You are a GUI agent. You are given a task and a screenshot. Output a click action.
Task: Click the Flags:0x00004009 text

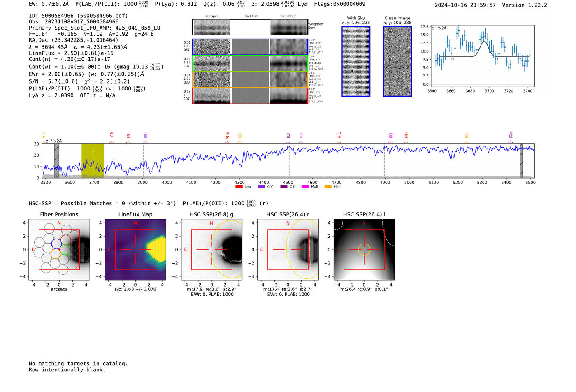(x=339, y=4)
